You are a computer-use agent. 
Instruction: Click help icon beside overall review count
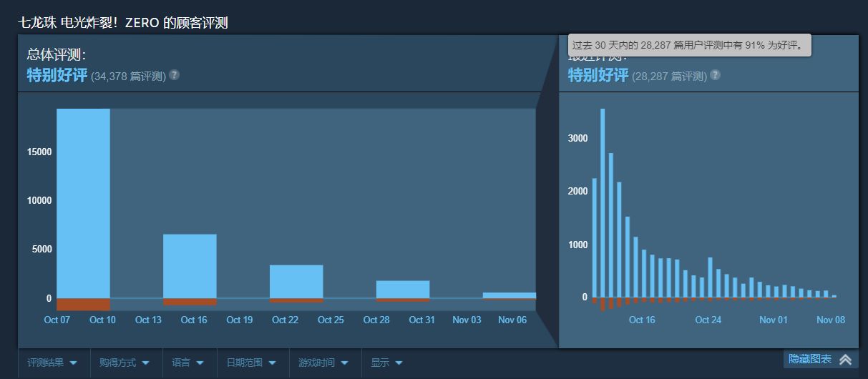(174, 75)
